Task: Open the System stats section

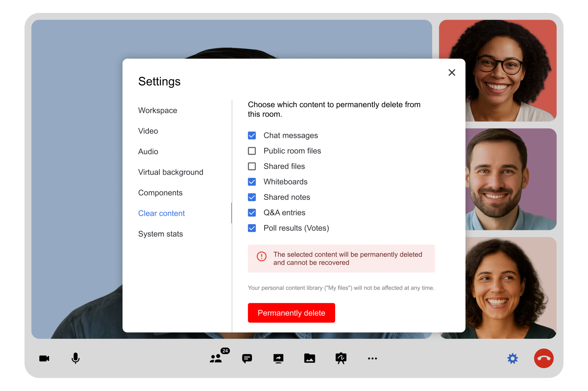Action: pyautogui.click(x=161, y=234)
